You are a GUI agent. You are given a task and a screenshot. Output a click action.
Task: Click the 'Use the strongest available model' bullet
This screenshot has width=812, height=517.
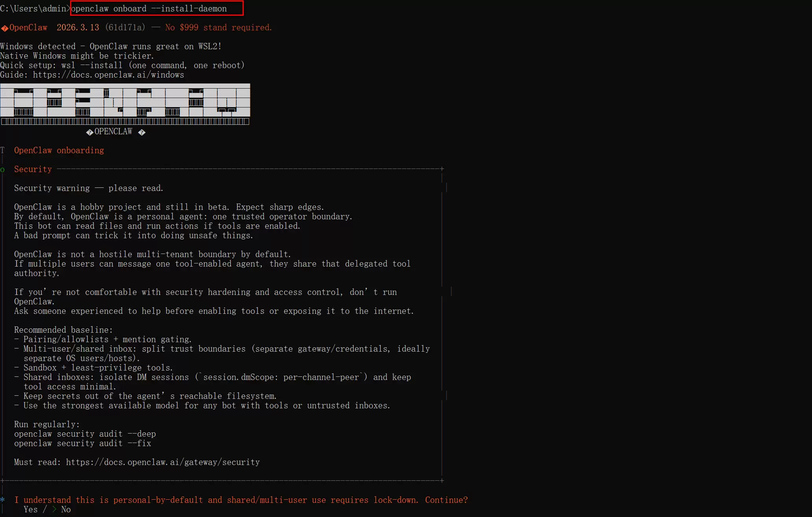202,406
